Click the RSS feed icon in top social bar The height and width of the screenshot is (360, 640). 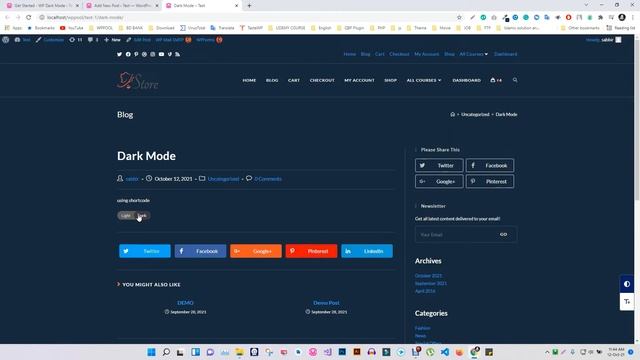[x=178, y=54]
